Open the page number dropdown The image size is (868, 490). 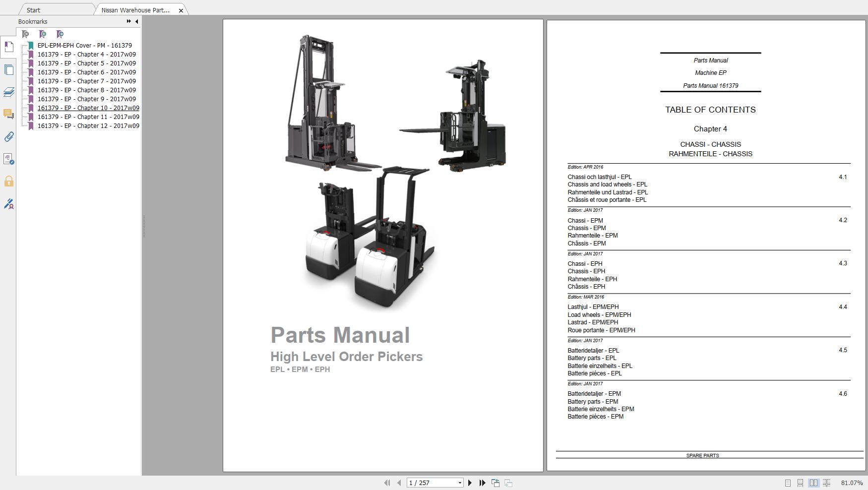[x=460, y=483]
